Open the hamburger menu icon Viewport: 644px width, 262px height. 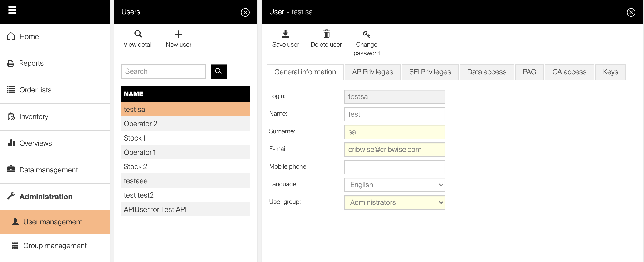tap(12, 10)
